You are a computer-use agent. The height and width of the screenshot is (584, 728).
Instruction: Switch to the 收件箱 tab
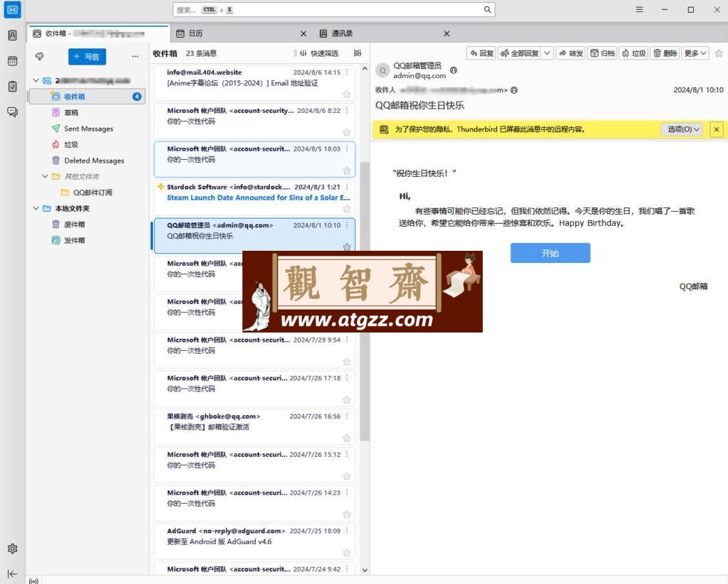(98, 33)
